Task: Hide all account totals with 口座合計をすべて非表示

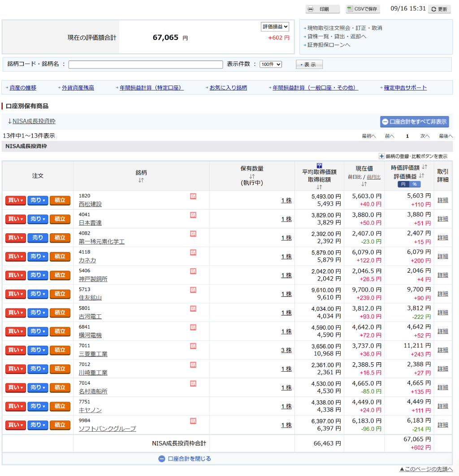Action: point(414,122)
